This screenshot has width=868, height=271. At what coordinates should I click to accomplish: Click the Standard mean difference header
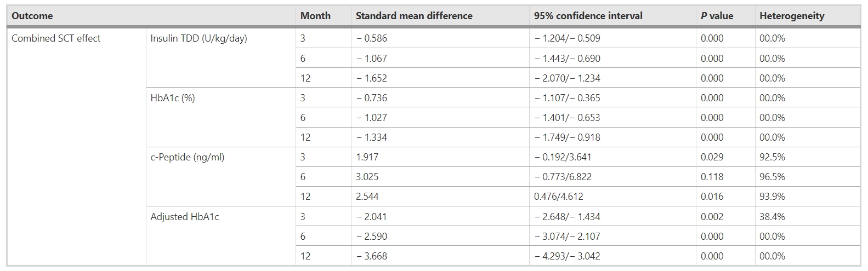click(414, 16)
